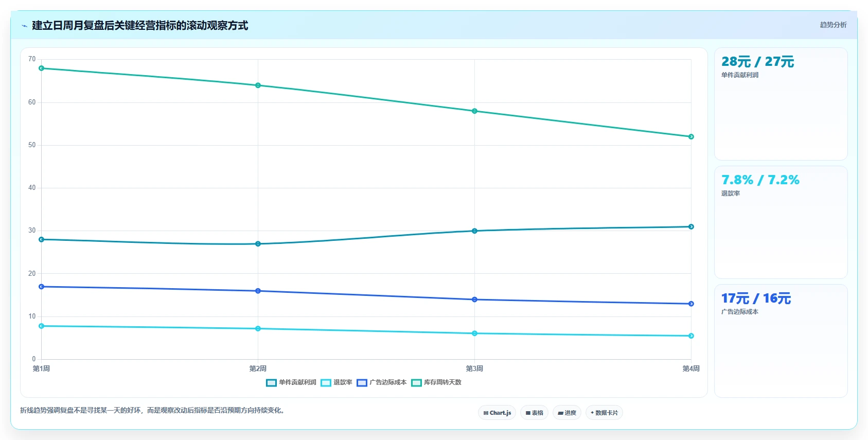Click the 第3周 x-axis label
The image size is (868, 440).
click(x=474, y=368)
